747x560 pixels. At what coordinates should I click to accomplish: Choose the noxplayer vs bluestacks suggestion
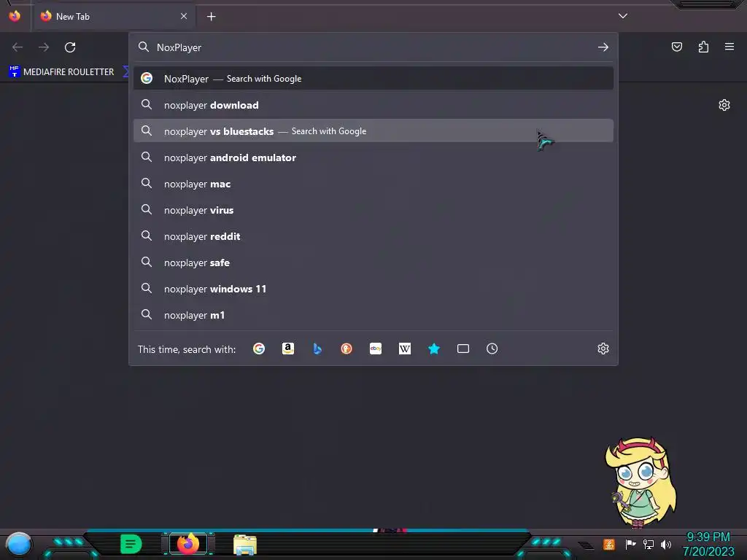[x=373, y=131]
